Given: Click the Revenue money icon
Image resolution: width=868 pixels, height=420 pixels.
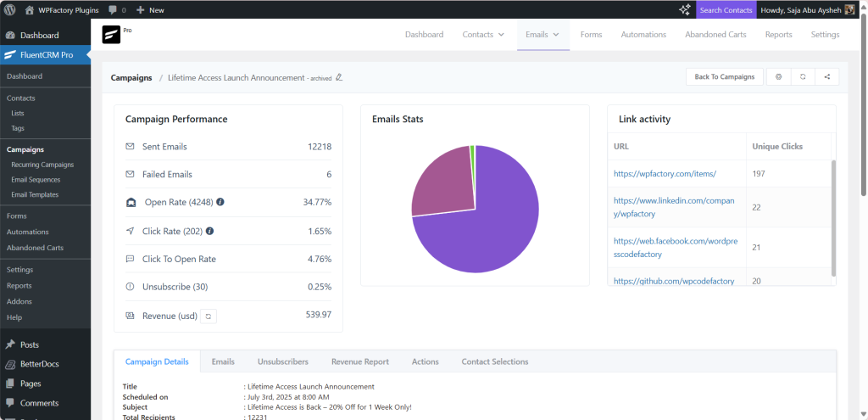Looking at the screenshot, I should pos(130,316).
